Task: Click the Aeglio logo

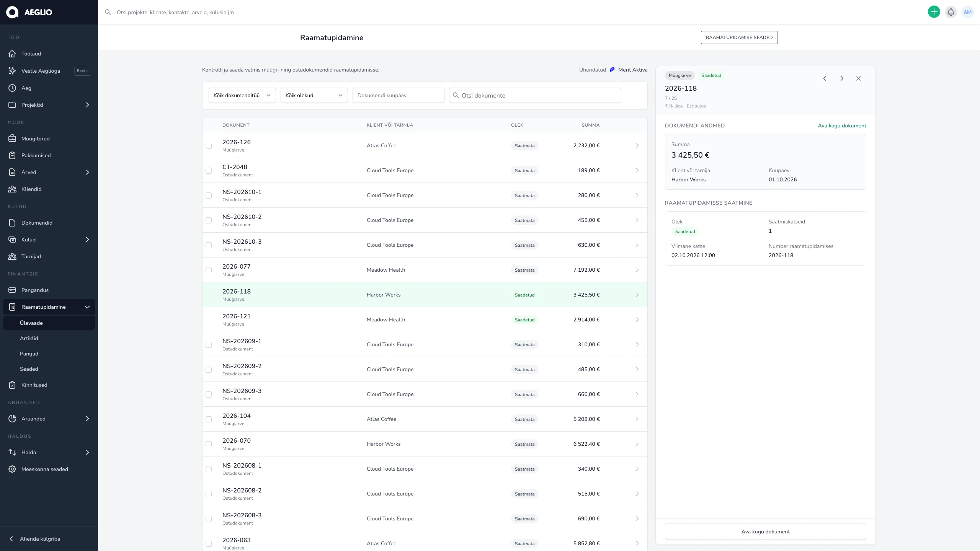Action: 29,12
